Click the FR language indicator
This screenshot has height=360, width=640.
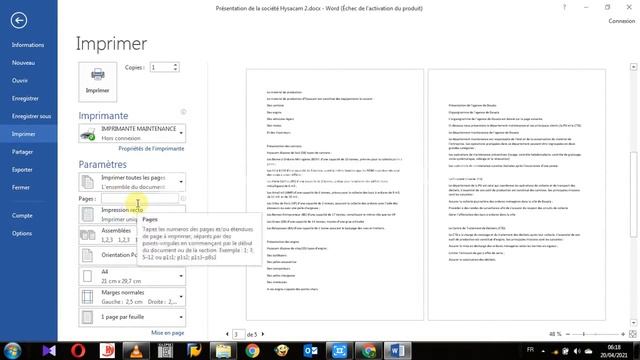point(530,350)
